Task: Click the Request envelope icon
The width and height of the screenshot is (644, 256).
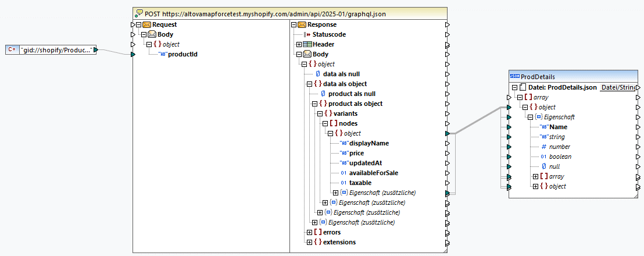Action: [x=147, y=24]
